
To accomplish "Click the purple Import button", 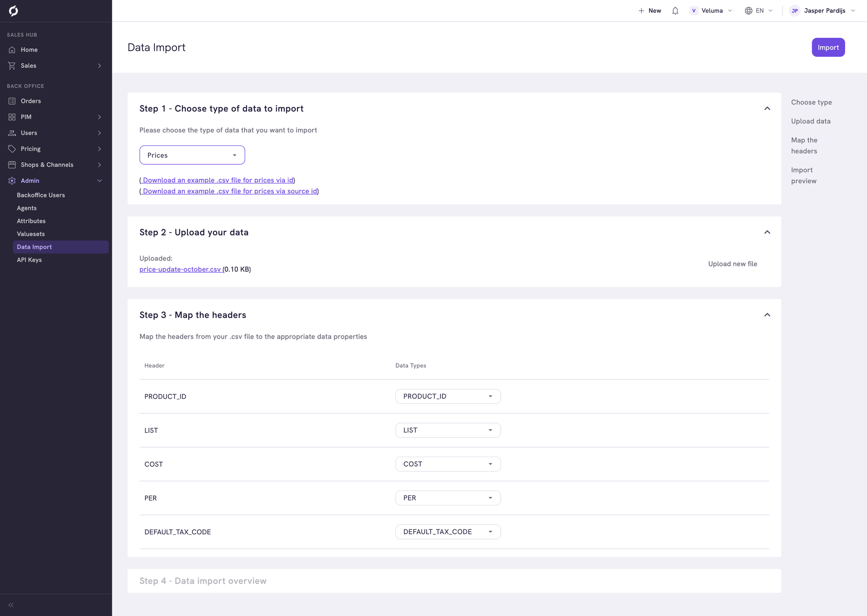I will [828, 47].
